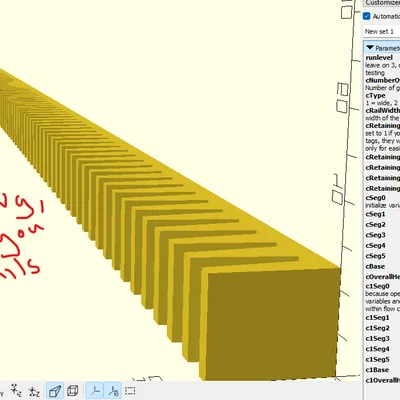Image resolution: width=400 pixels, height=400 pixels.
Task: Collapse the Parameters group triangle
Action: [370, 48]
